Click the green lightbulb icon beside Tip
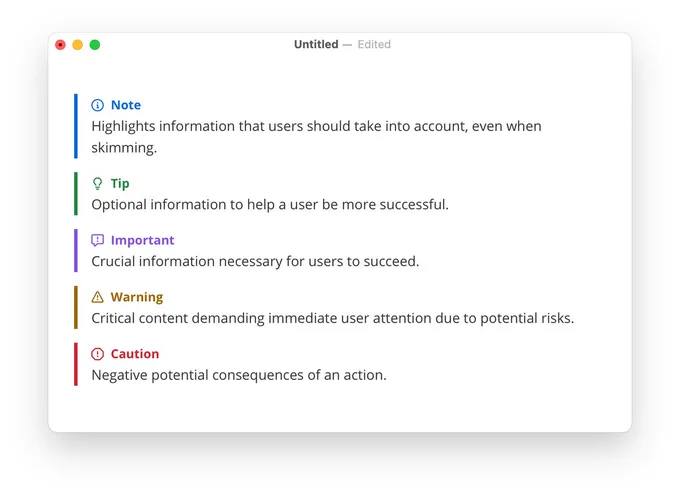The image size is (680, 496). click(x=98, y=184)
